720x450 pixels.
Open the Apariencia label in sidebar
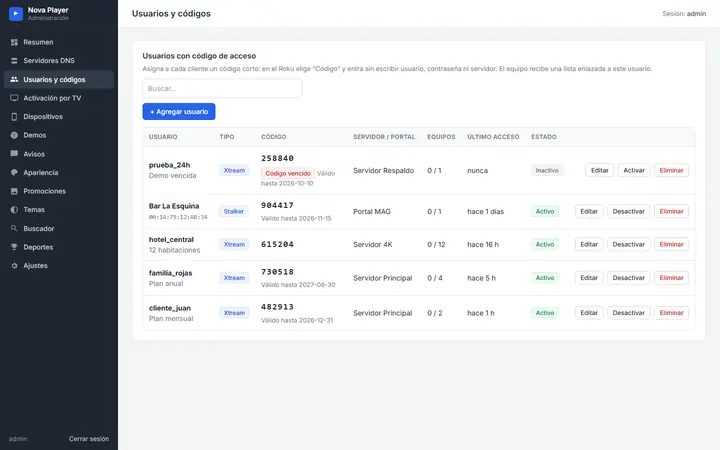[41, 173]
